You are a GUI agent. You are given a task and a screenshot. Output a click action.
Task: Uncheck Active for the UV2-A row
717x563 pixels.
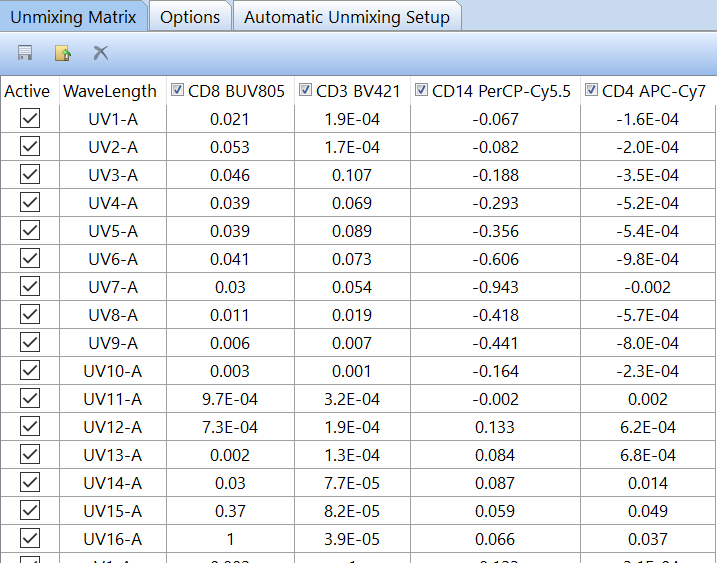pyautogui.click(x=30, y=146)
